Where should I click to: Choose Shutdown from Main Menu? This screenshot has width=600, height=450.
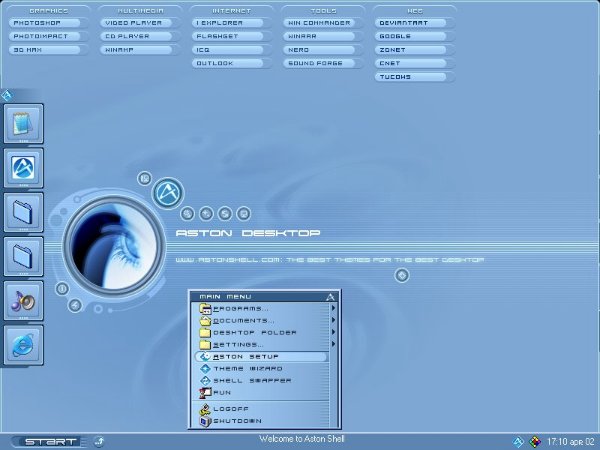pos(263,421)
